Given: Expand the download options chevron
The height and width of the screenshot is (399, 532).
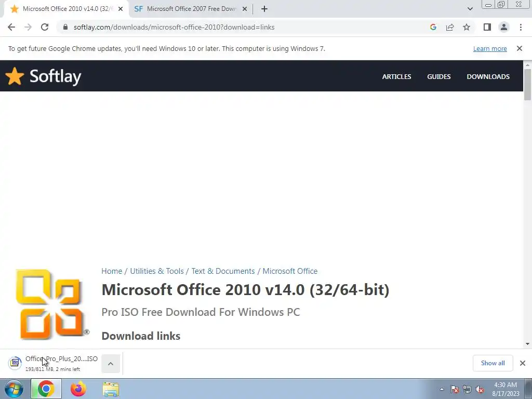Looking at the screenshot, I should 111,363.
